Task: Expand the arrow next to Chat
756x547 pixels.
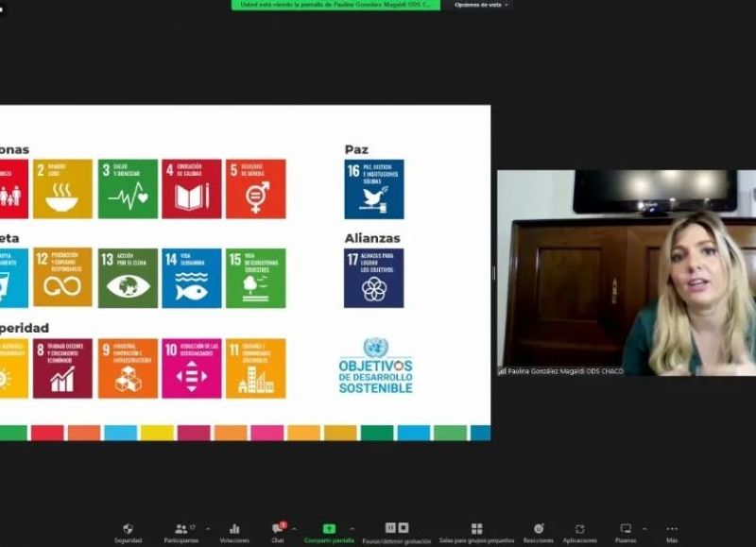Action: click(x=294, y=529)
